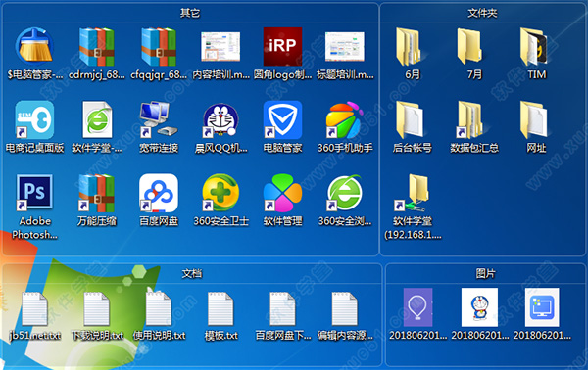Open the 模板.txt file

click(x=220, y=309)
